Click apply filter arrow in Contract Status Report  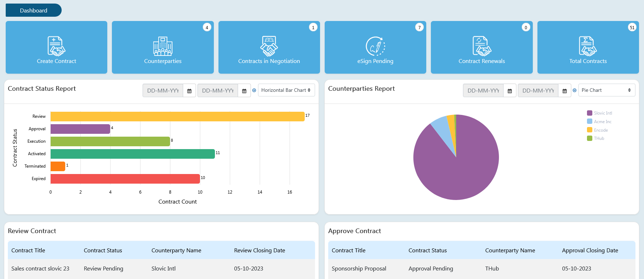(254, 90)
